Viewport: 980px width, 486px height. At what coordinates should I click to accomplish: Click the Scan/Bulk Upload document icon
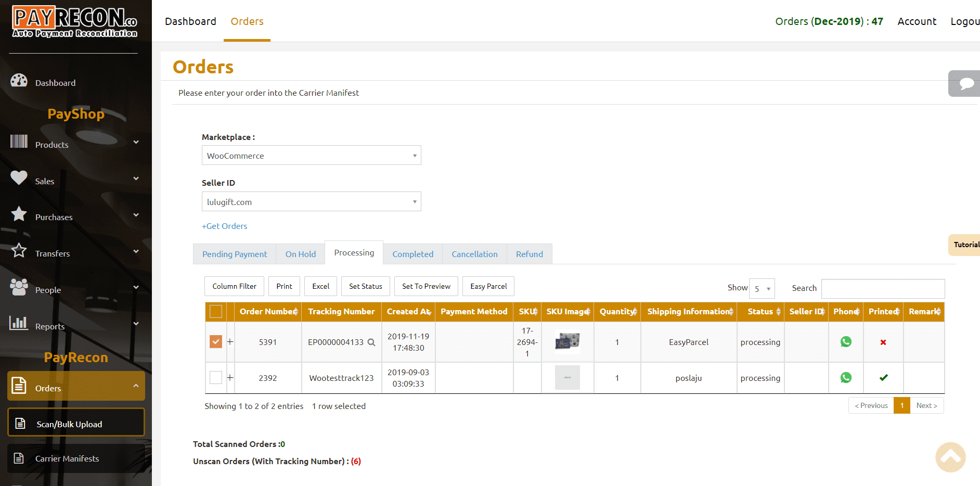[x=20, y=423]
